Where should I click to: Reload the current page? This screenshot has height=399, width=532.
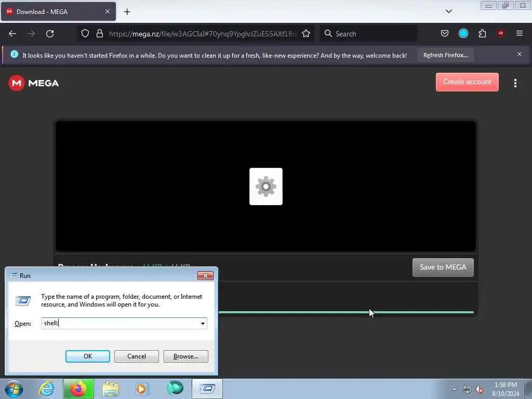[x=50, y=34]
